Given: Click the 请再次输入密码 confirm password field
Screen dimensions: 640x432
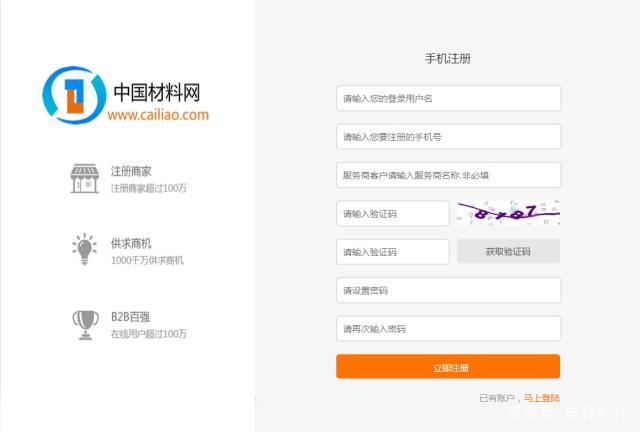Looking at the screenshot, I should pyautogui.click(x=448, y=328).
